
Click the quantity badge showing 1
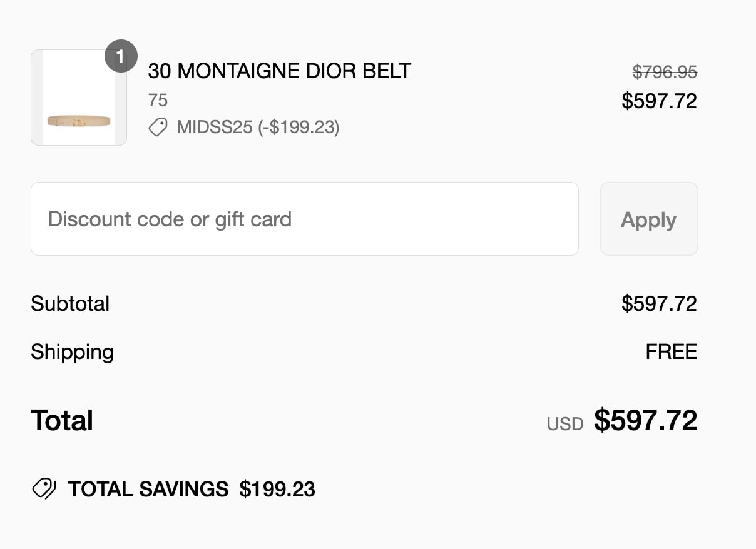[x=121, y=56]
